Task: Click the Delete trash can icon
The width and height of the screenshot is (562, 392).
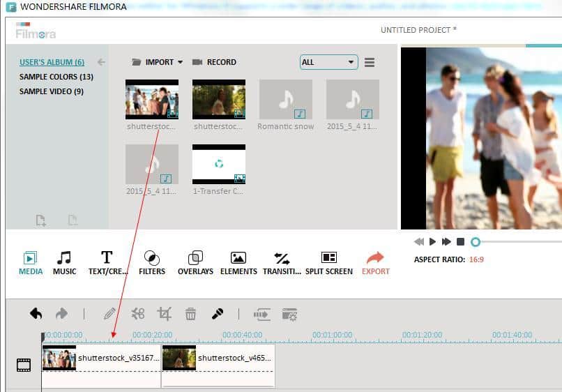Action: point(190,314)
